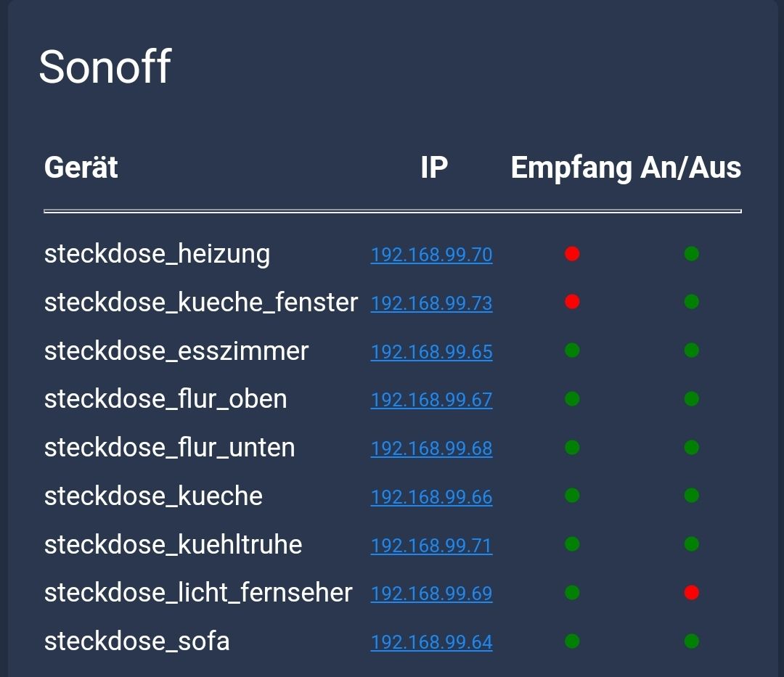Select device name steckdose_sofa
Screen dimensions: 784x677
137,641
